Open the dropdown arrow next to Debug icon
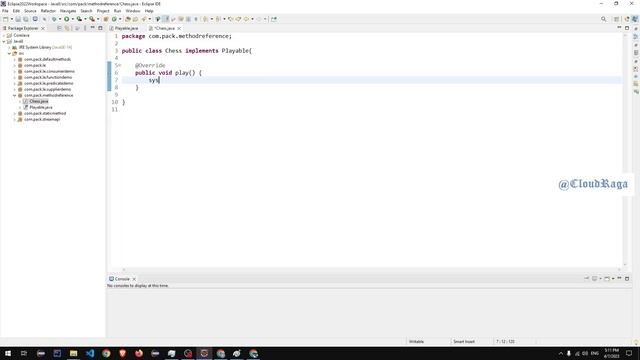 60,19
